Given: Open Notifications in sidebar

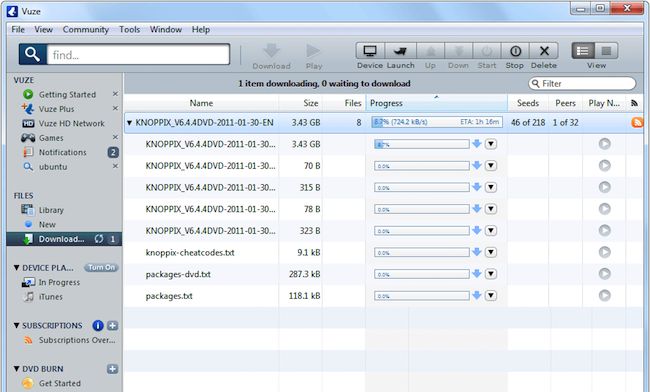Looking at the screenshot, I should pyautogui.click(x=63, y=152).
